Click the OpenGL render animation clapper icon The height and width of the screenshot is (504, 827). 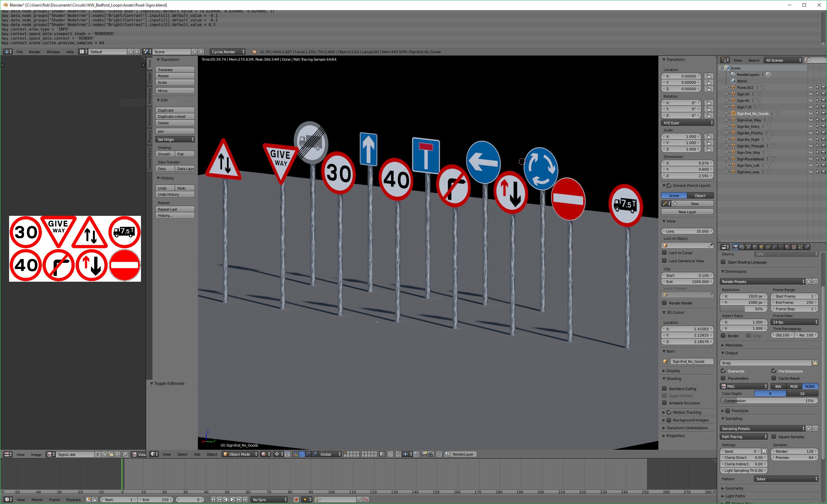pos(431,454)
